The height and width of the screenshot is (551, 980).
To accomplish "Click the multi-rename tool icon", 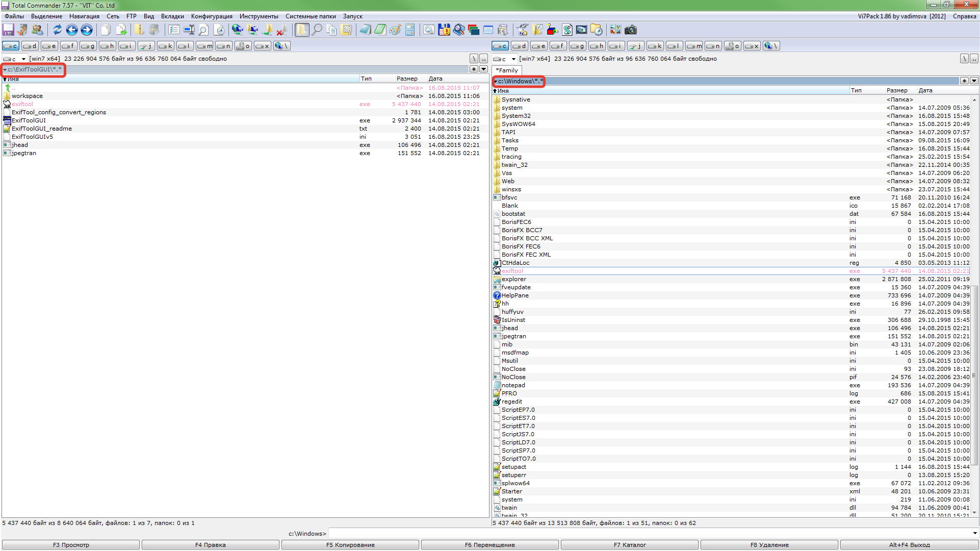I will (x=189, y=30).
